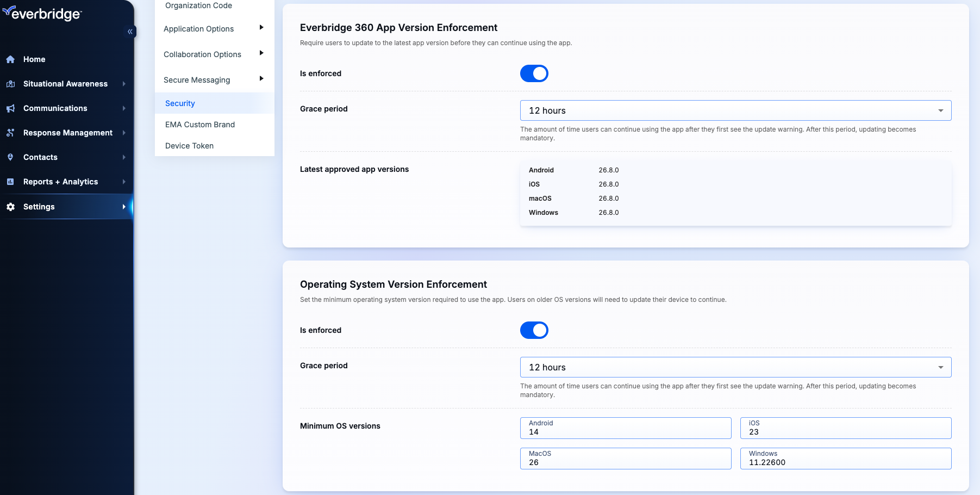
Task: Click the Communications megaphone icon
Action: pos(10,108)
